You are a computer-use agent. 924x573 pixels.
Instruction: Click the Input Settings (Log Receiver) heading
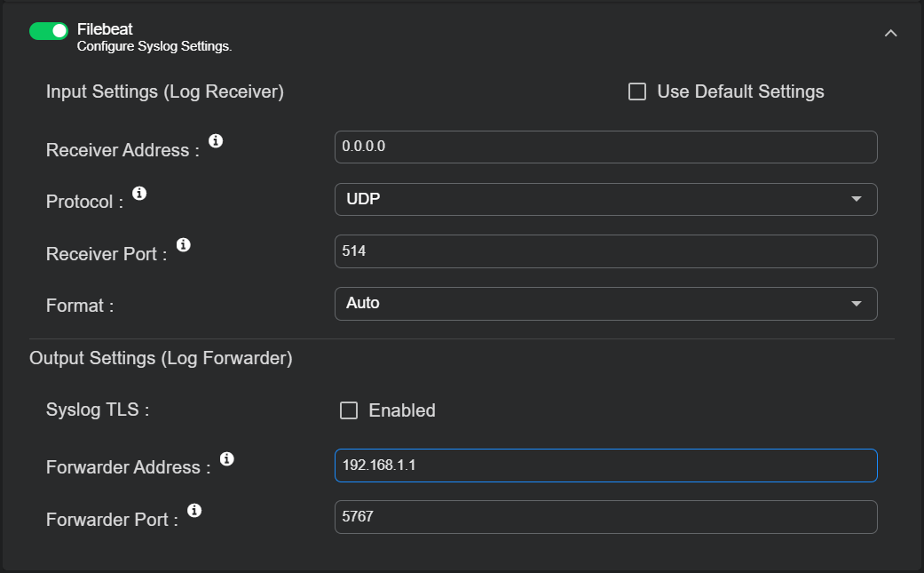[x=165, y=92]
